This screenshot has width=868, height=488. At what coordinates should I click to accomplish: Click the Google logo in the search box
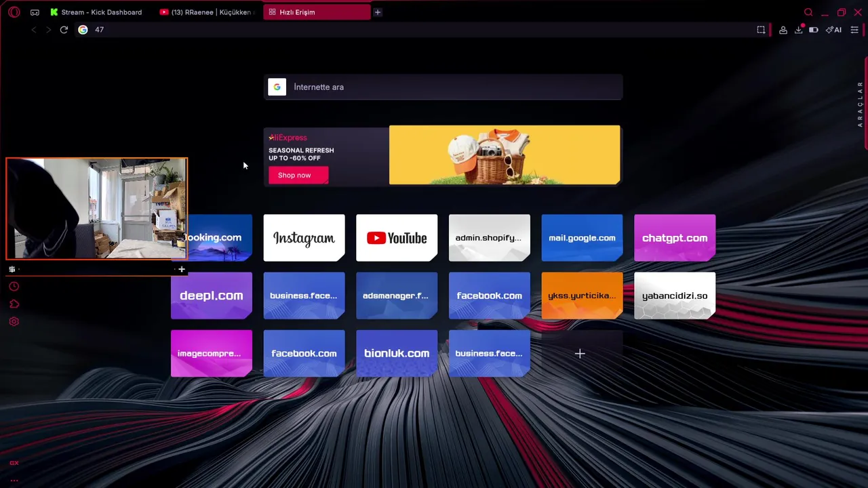[277, 87]
